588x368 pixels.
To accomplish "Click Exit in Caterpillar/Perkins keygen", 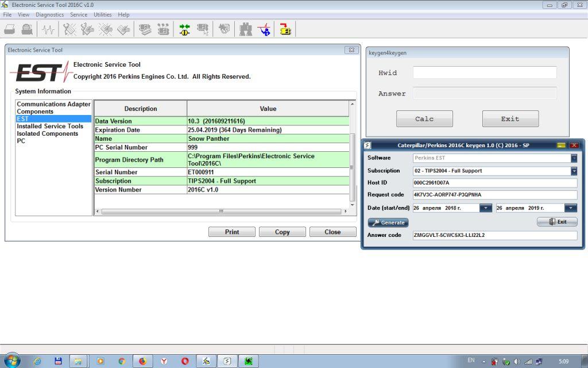I will pyautogui.click(x=557, y=221).
